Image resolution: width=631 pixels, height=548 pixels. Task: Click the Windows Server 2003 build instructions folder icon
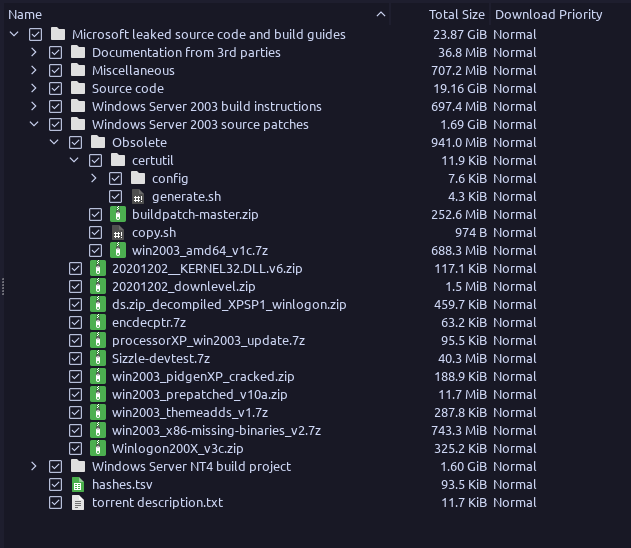coord(78,106)
